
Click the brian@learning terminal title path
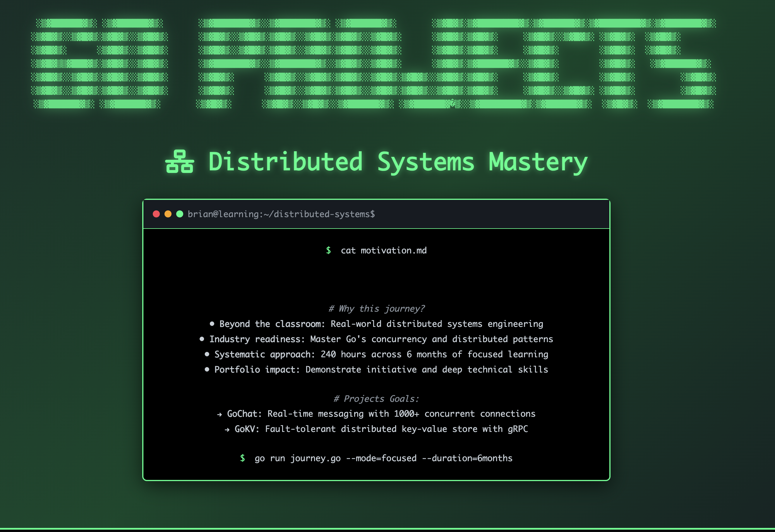281,214
